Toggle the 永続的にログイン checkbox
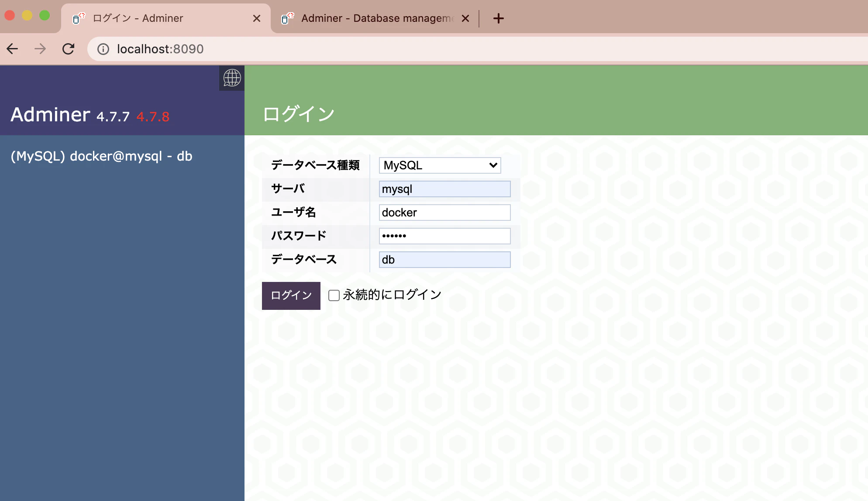The image size is (868, 501). (x=334, y=295)
